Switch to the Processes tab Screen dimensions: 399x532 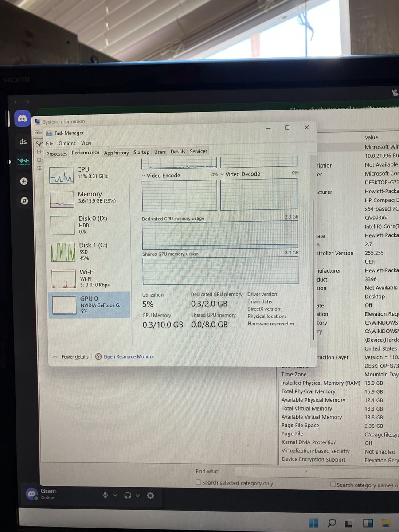57,153
